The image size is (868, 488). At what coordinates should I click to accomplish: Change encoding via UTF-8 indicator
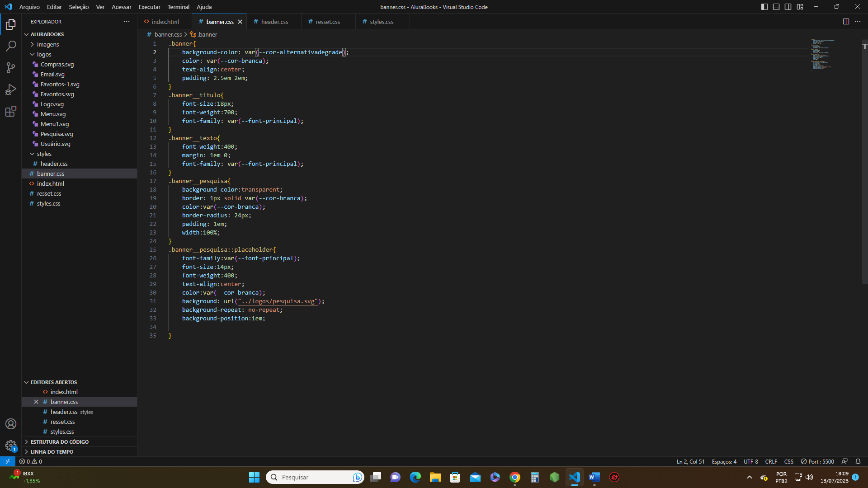tap(751, 461)
